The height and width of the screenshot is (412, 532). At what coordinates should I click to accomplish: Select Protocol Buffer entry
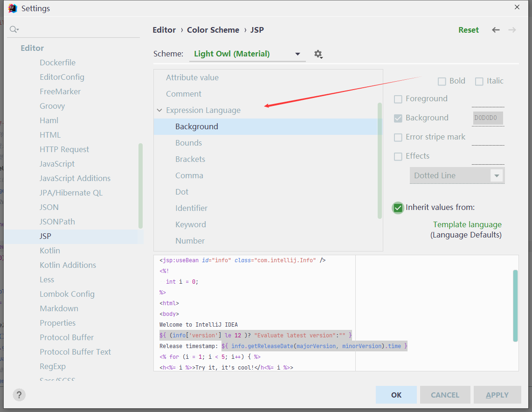(x=67, y=337)
